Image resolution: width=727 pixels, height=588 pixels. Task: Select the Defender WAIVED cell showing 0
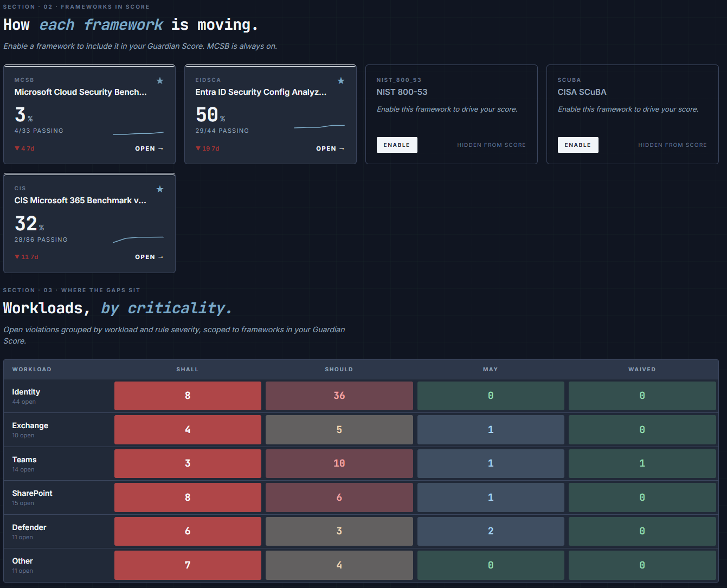click(x=642, y=531)
